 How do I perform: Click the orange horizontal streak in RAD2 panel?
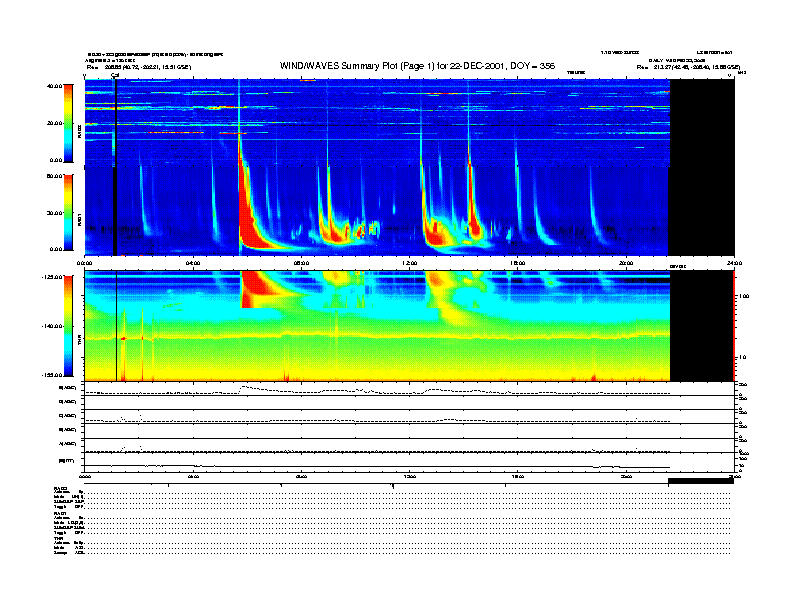click(x=175, y=132)
